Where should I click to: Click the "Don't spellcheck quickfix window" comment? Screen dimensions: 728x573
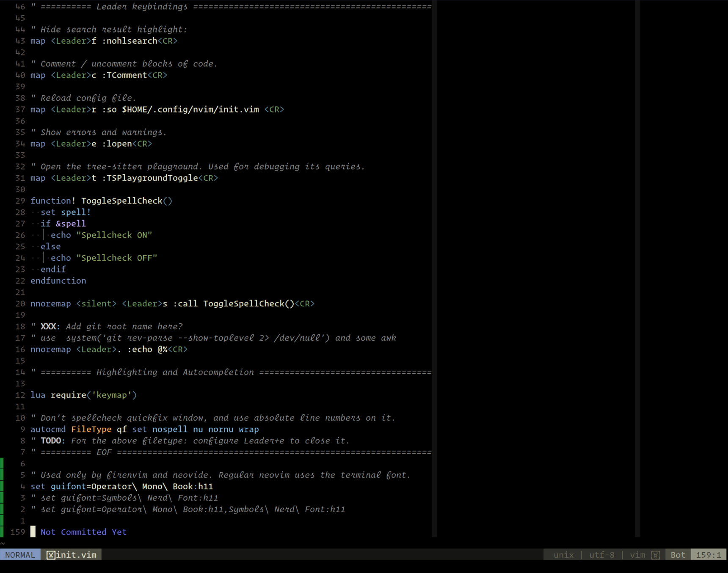(x=213, y=418)
